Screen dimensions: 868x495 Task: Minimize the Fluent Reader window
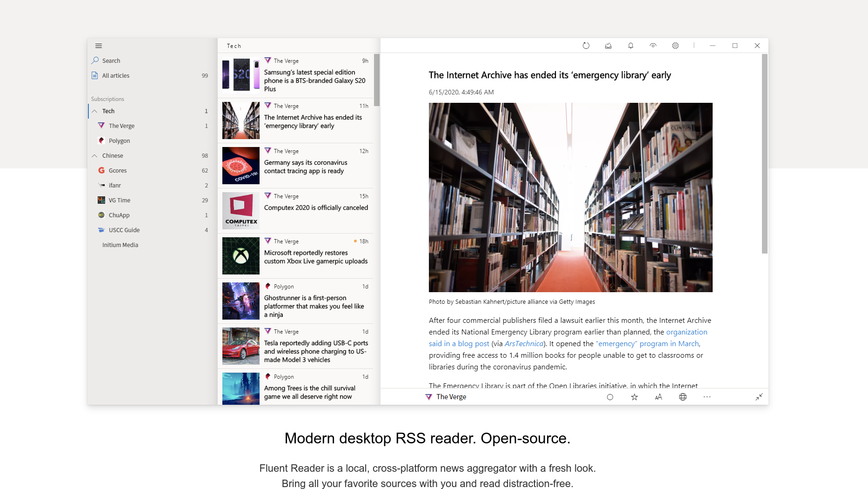click(x=713, y=46)
